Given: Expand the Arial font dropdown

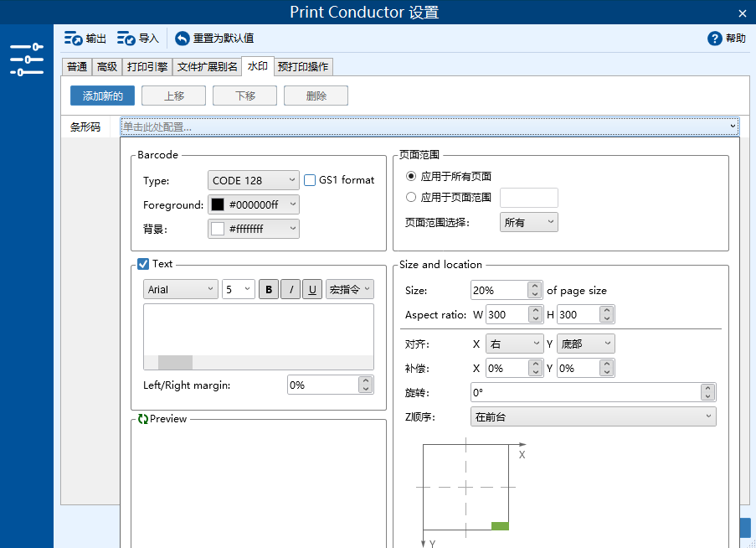Looking at the screenshot, I should [181, 289].
